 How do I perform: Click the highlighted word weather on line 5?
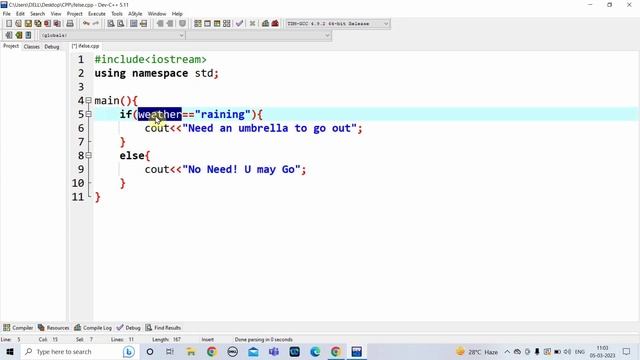click(x=160, y=114)
